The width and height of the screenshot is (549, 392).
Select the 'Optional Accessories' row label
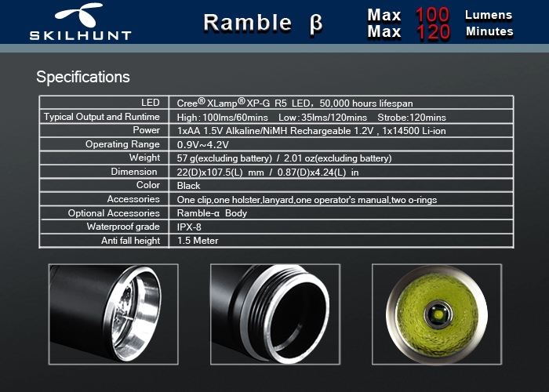(x=114, y=212)
